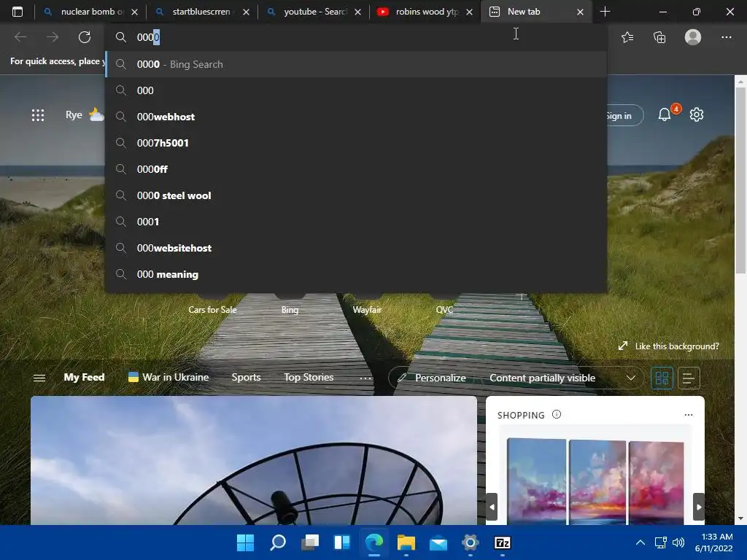The width and height of the screenshot is (747, 560).
Task: Open the QVC quick link
Action: click(x=444, y=309)
